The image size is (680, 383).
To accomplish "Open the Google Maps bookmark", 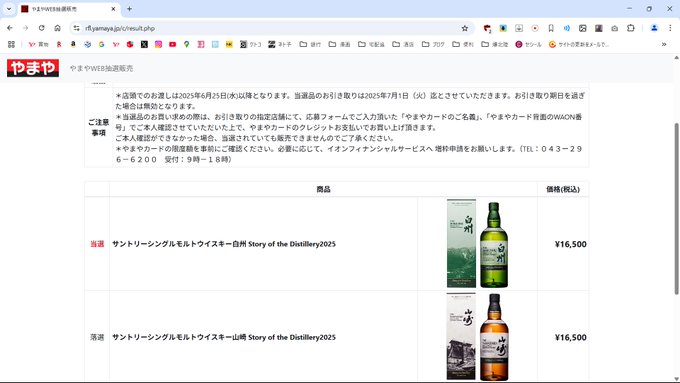I will click(186, 44).
